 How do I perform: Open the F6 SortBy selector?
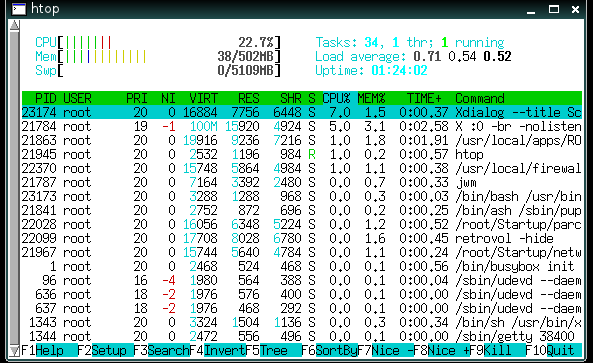coord(329,350)
